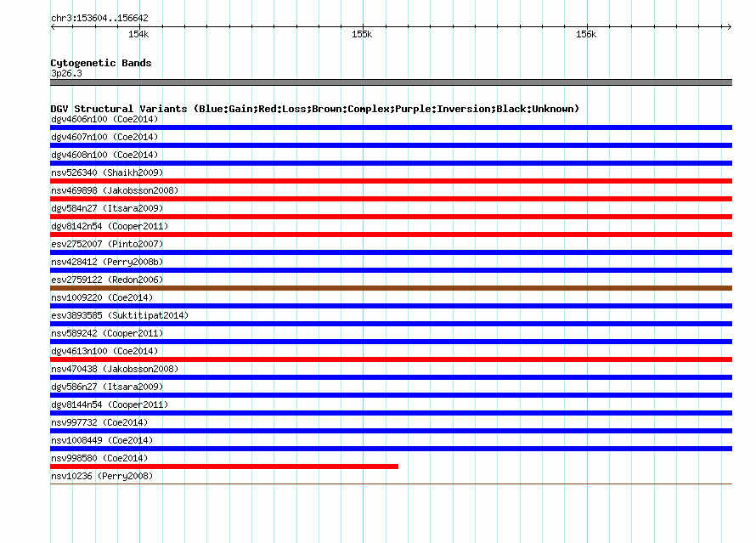
Task: Click the dgv4607n100 (Coe2014) label
Action: 104,137
